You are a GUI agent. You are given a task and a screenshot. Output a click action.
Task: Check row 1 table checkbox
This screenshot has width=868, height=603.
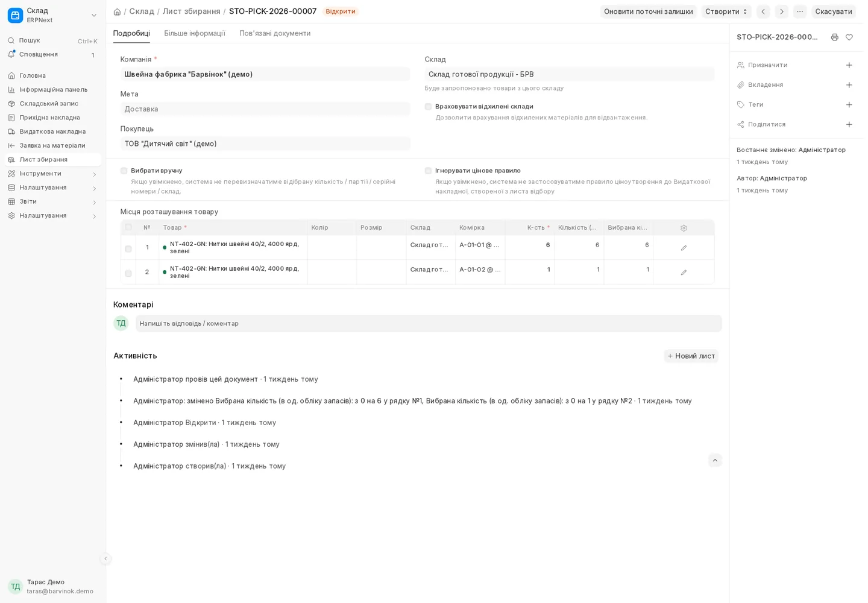pyautogui.click(x=128, y=248)
